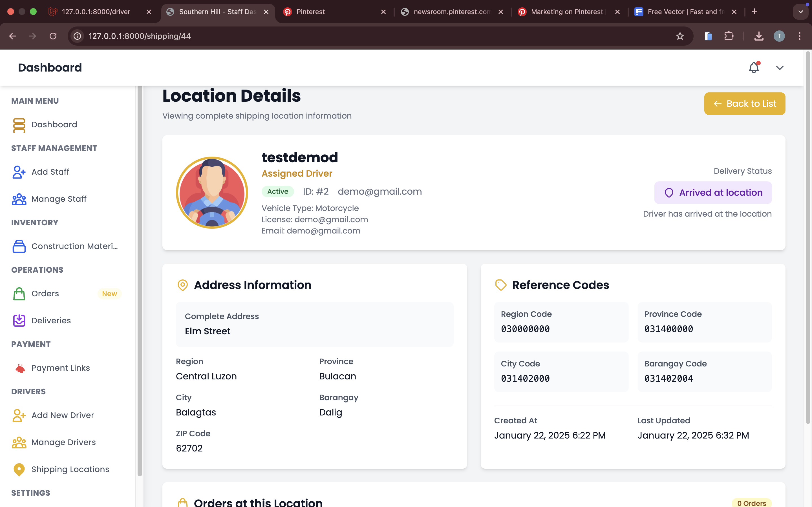Click the Manage Drivers group icon

pyautogui.click(x=19, y=442)
